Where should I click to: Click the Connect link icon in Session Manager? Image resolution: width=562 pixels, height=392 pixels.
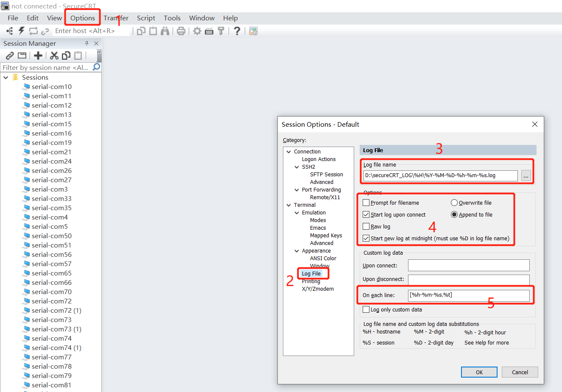point(10,56)
